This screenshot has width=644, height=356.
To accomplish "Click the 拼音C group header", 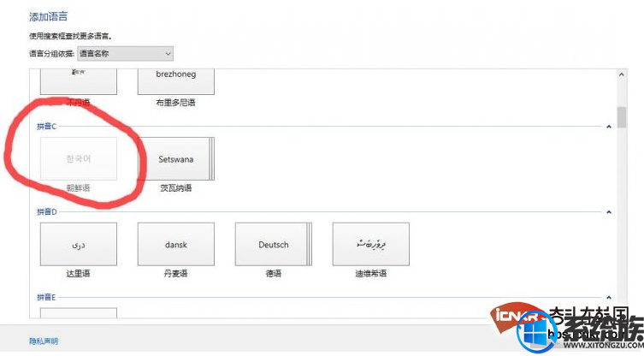I will pos(46,126).
